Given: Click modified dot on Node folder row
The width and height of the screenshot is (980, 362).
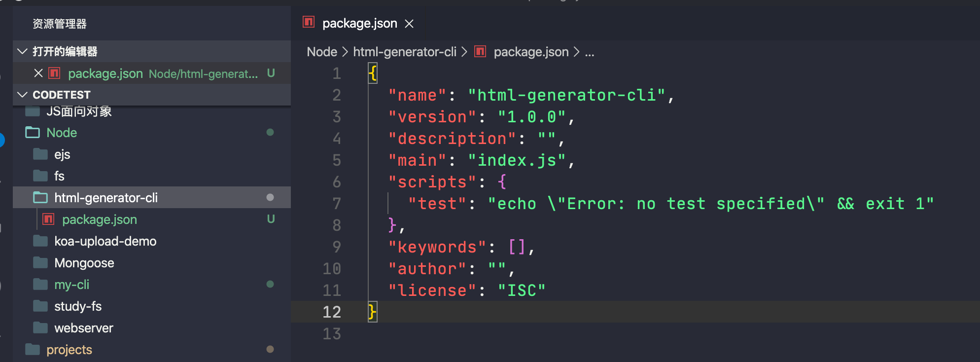Looking at the screenshot, I should [270, 132].
